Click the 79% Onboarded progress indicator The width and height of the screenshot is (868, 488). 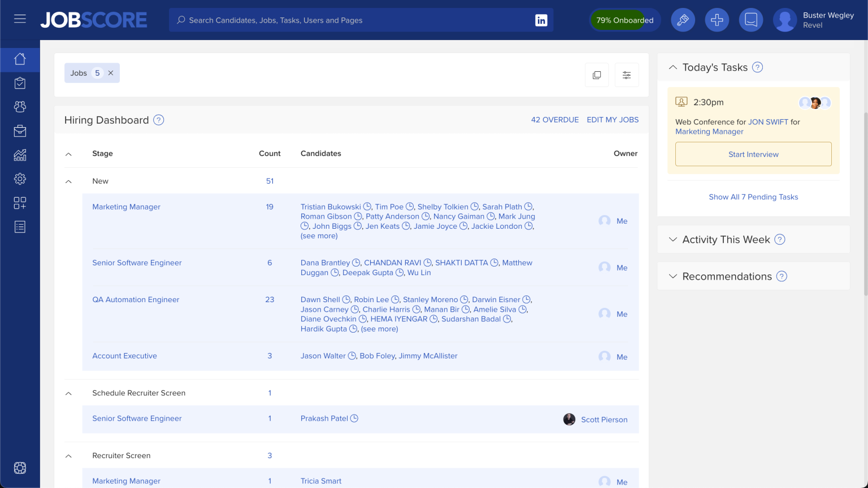coord(624,20)
